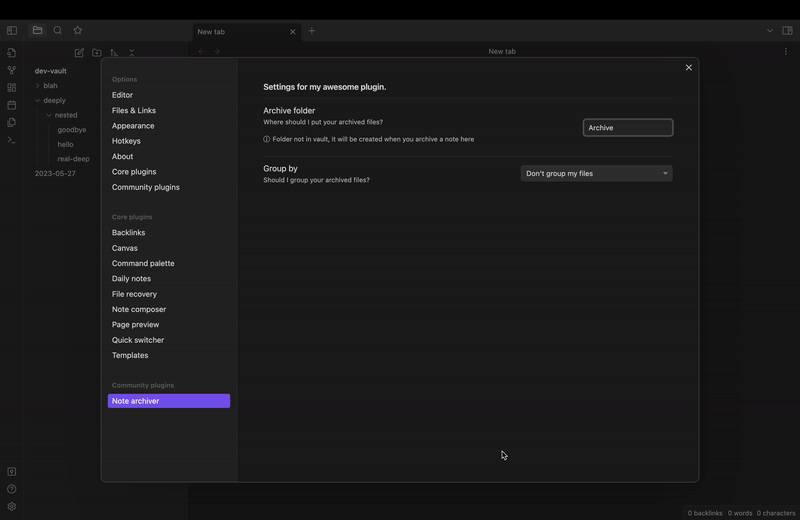This screenshot has width=800, height=520.
Task: Open Editor settings
Action: [x=122, y=95]
